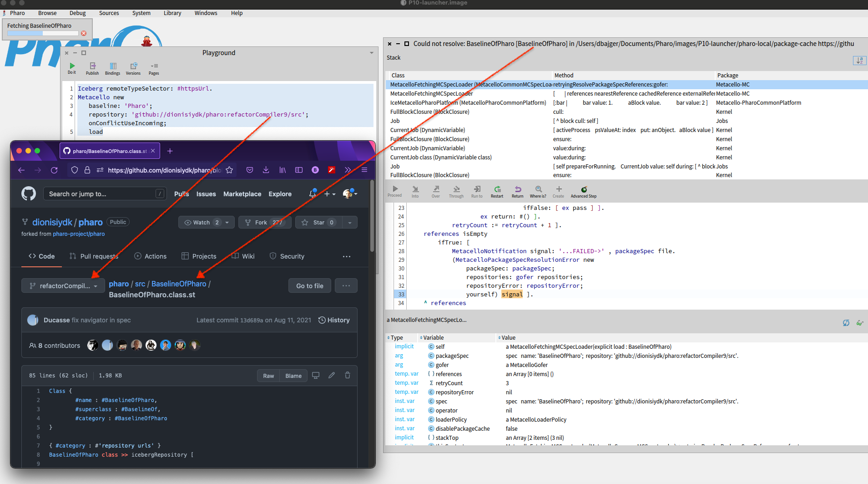Star the dionisiydk/pharo repository
This screenshot has width=868, height=484.
point(318,222)
